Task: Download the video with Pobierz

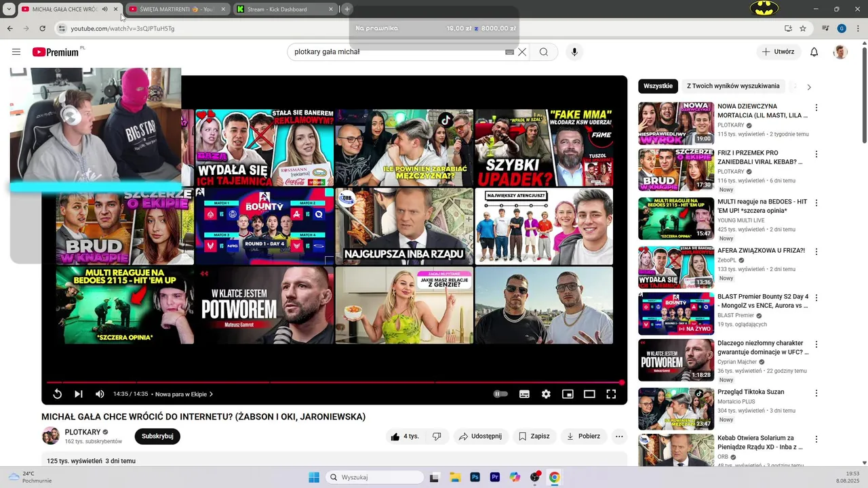Action: pos(583,436)
